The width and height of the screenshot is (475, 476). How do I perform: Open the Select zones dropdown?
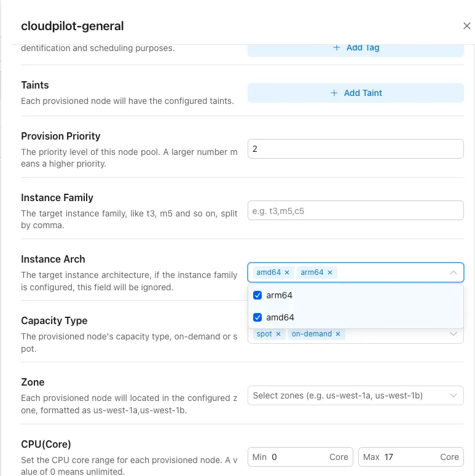pyautogui.click(x=355, y=395)
